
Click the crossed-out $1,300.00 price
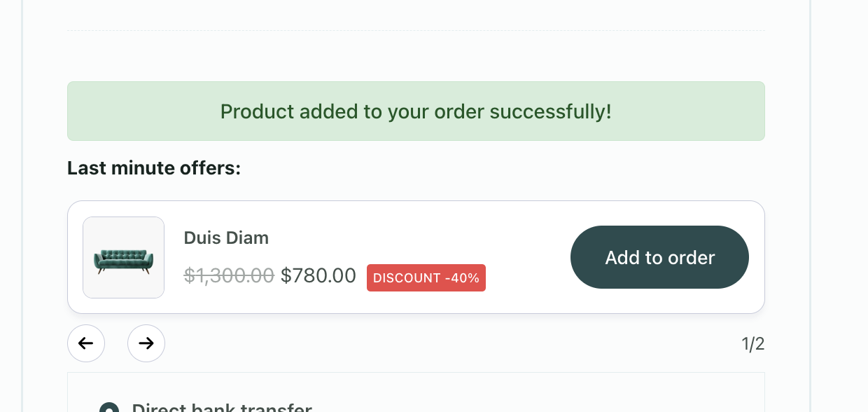(228, 275)
